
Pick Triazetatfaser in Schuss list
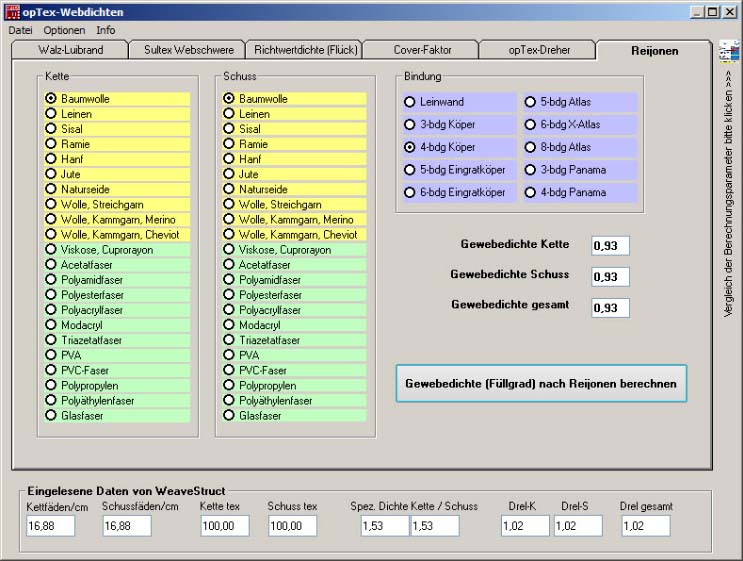tap(294, 340)
